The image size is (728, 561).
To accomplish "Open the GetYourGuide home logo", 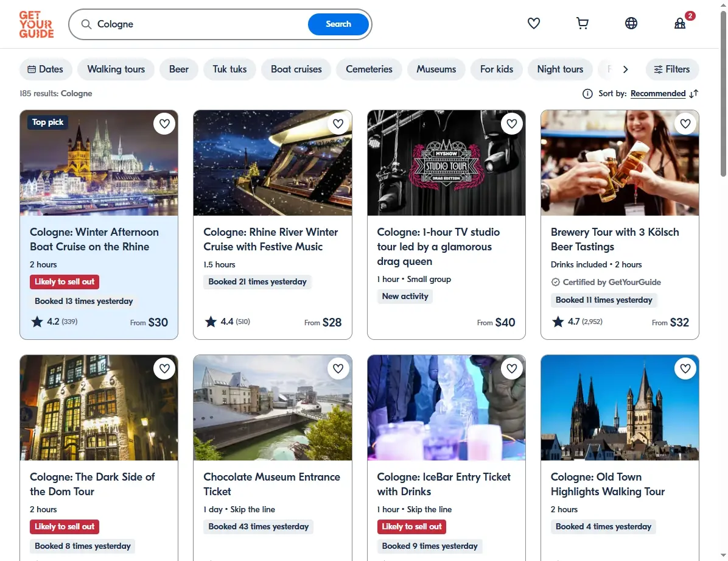I will pos(36,24).
